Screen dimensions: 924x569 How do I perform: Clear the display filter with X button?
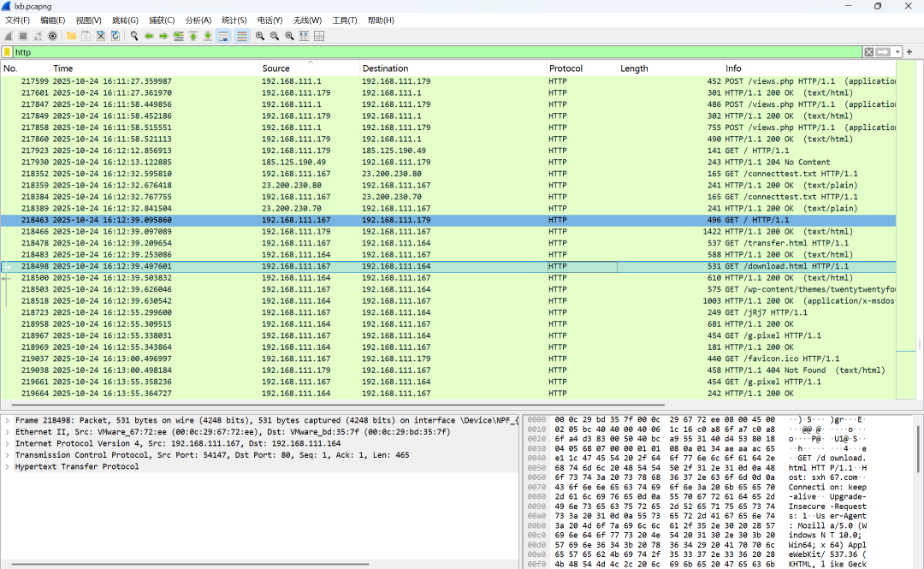click(868, 52)
